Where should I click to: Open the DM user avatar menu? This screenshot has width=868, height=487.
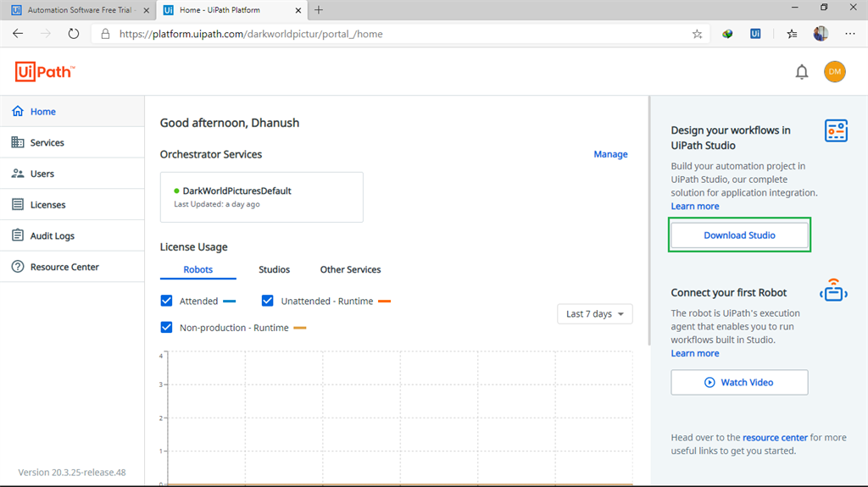click(x=834, y=72)
